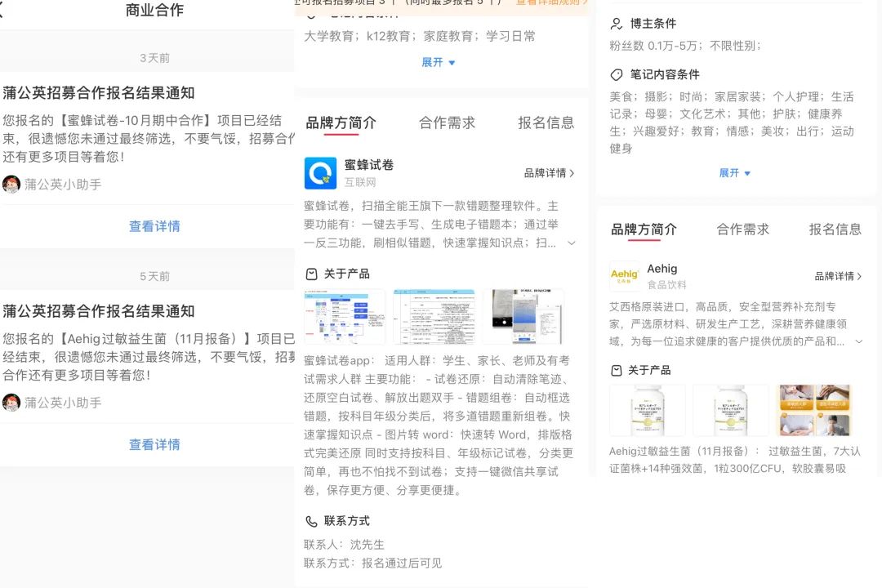Tap the 蒲公英小助手 name below the 蜜蜂试卷 notice
Screen dimensions: 882x588
click(x=63, y=184)
